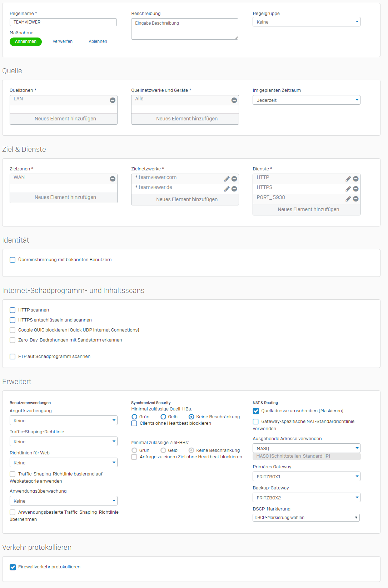Edit the *.teamviewer.com destination network
Image resolution: width=388 pixels, height=588 pixels.
(x=227, y=179)
